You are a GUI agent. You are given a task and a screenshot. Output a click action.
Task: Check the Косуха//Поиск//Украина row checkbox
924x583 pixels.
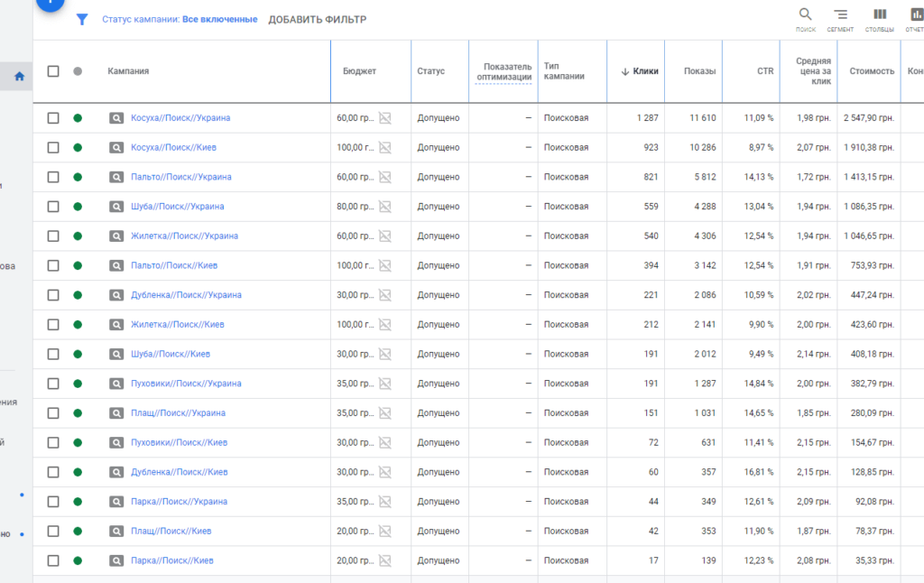coord(53,118)
